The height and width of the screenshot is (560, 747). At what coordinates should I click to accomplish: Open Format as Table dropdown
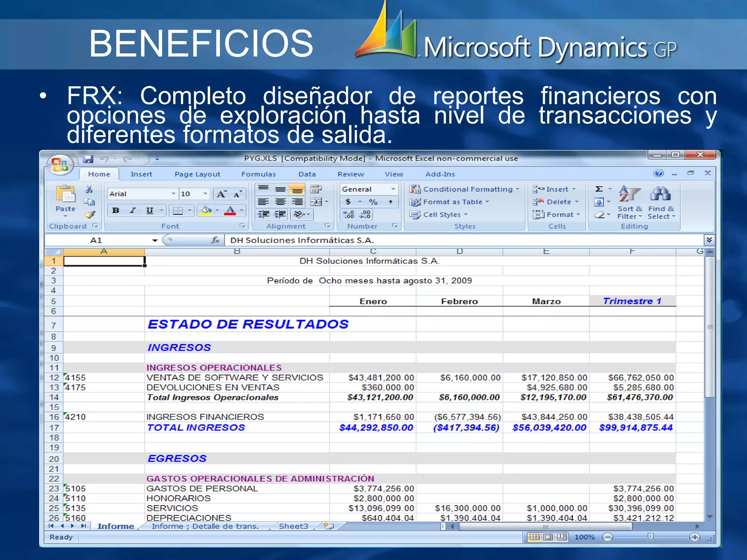[x=449, y=202]
